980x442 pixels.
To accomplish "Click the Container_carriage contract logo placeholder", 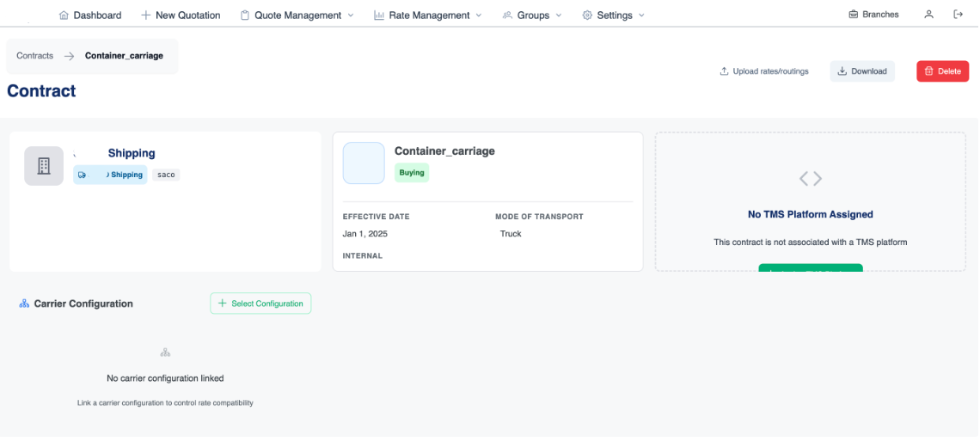I will 364,163.
